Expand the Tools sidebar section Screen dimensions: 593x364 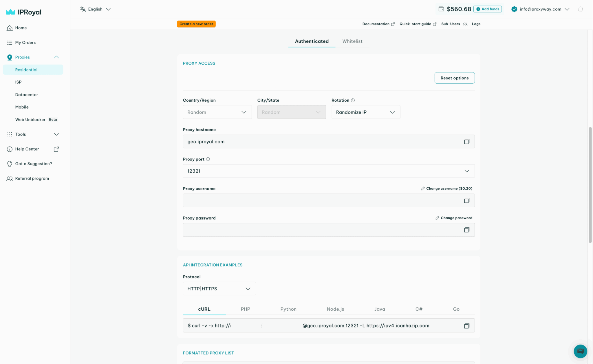point(56,134)
